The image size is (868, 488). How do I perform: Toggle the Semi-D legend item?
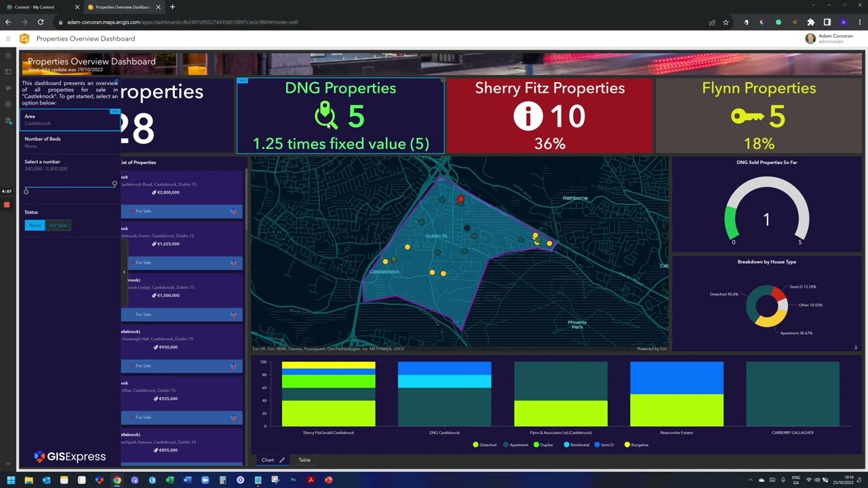point(604,445)
